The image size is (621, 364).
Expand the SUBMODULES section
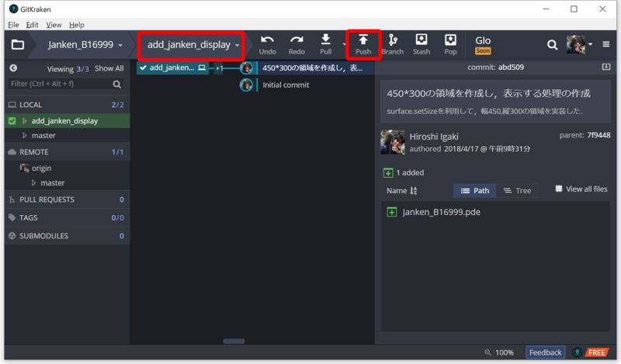pos(68,236)
